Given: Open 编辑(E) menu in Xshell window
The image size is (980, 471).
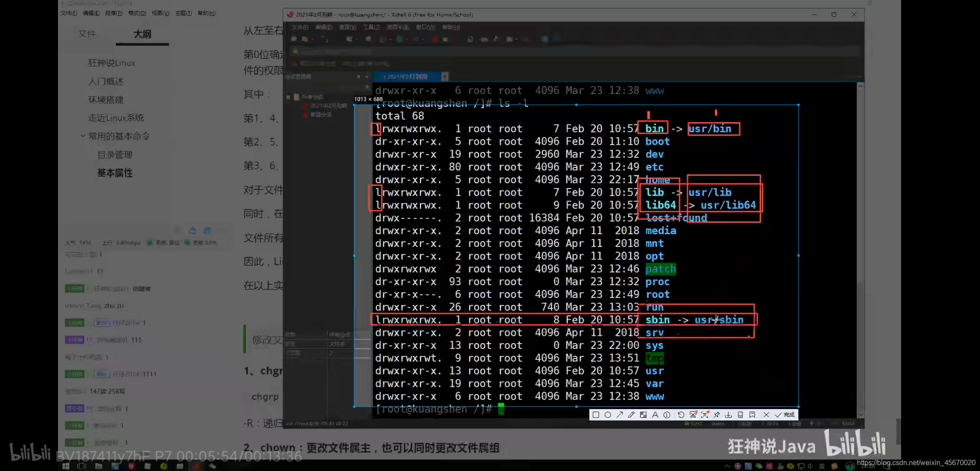Looking at the screenshot, I should [x=323, y=27].
